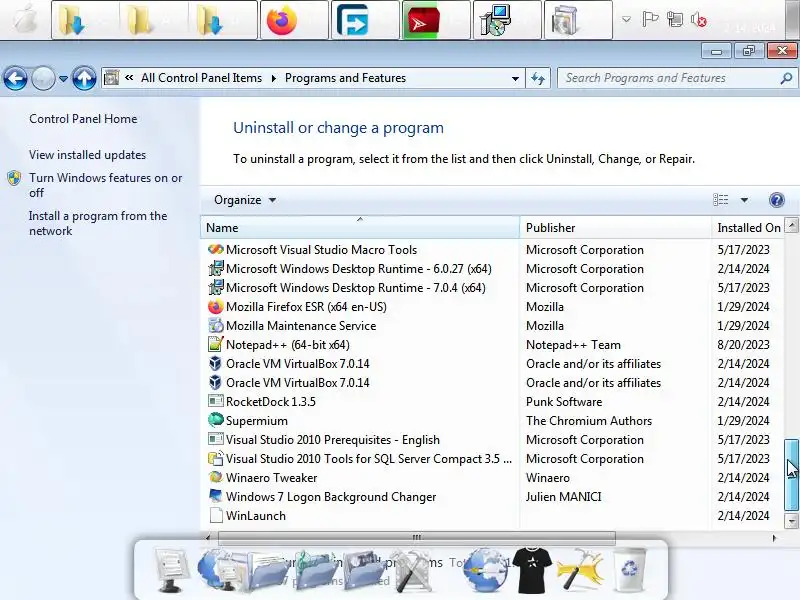Image resolution: width=800 pixels, height=600 pixels.
Task: Click All Control Panel Items breadcrumb
Action: [x=202, y=78]
